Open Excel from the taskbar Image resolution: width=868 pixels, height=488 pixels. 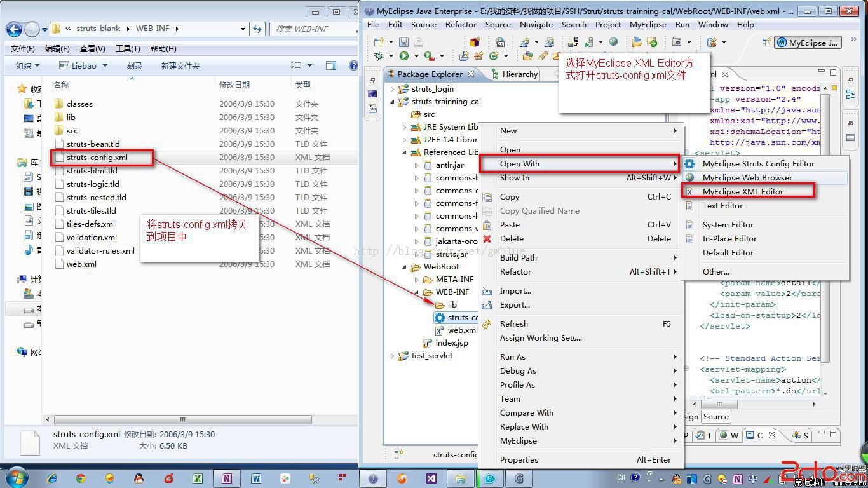point(198,478)
